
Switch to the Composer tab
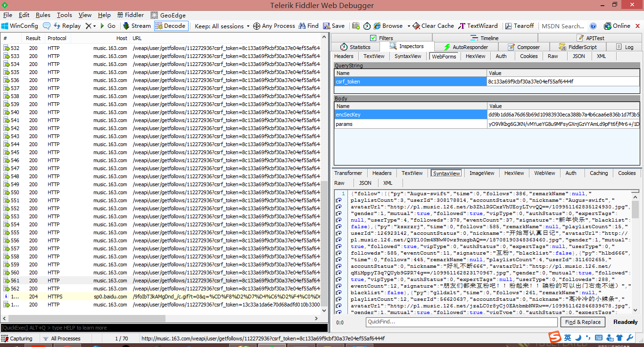pos(524,47)
